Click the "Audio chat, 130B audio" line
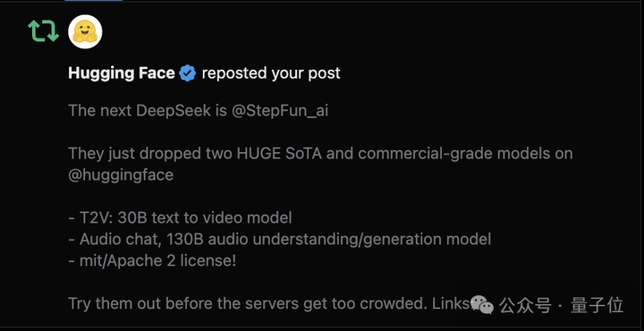Viewport: 644px width, 331px height. pos(280,239)
